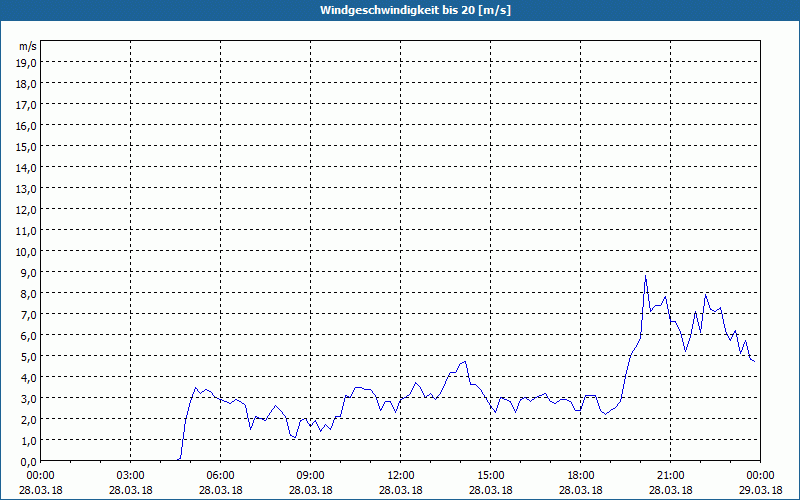Select the 09:00 time axis label
800x500 pixels.
point(311,476)
